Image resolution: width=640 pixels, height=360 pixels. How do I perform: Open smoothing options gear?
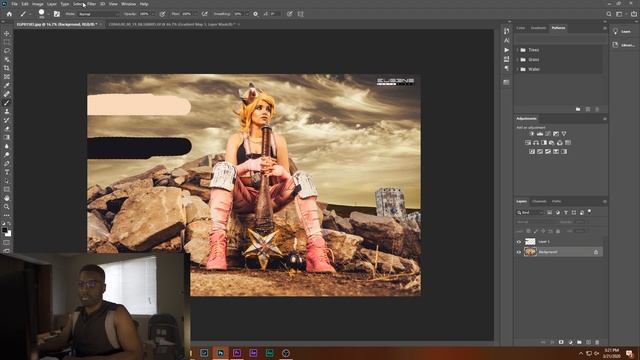256,14
